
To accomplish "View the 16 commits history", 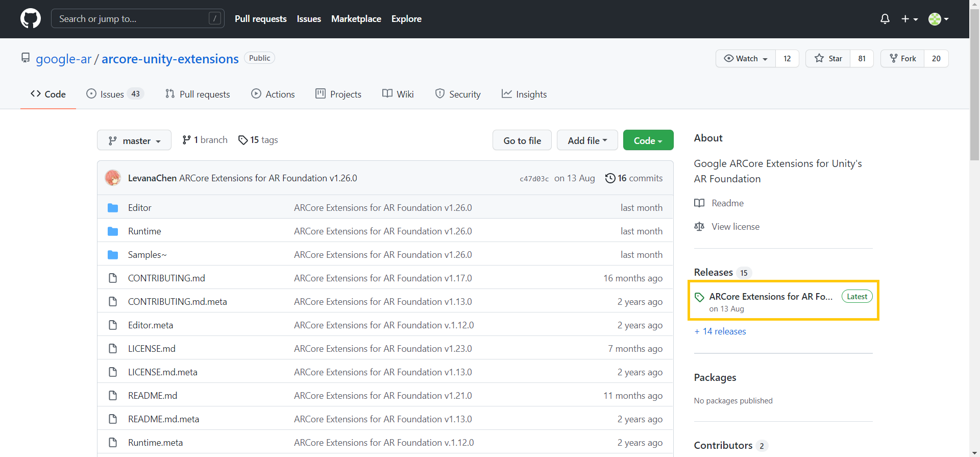I will tap(634, 178).
